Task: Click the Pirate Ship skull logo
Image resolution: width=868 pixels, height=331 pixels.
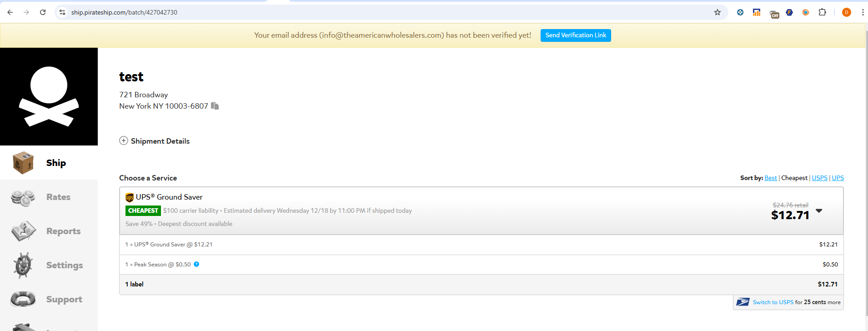Action: coord(49,96)
